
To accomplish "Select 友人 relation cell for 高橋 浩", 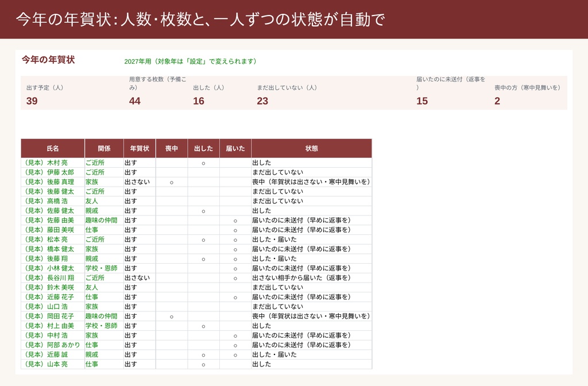I will pyautogui.click(x=105, y=201).
